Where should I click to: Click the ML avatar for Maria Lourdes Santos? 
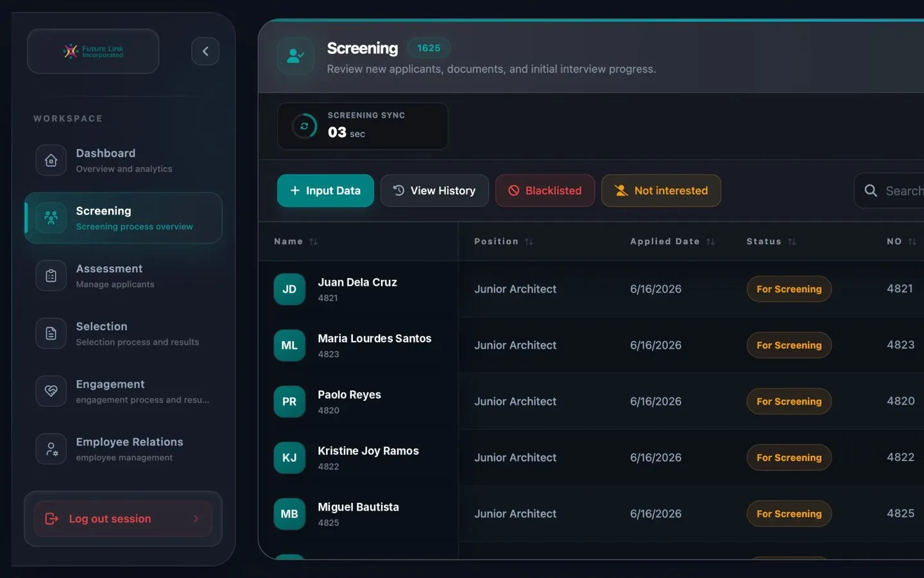tap(289, 346)
